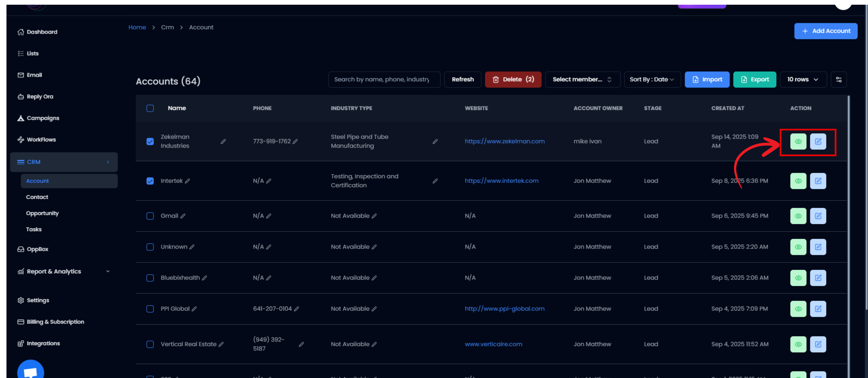Click edit icon for Vertical Real Estate row

818,344
